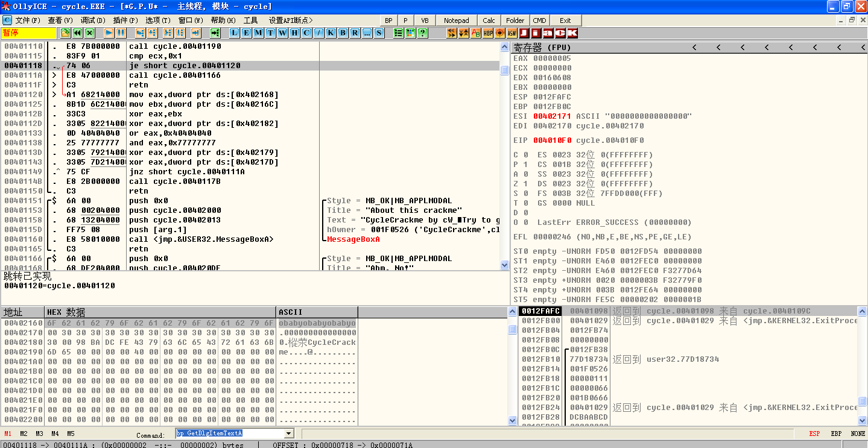Open appearance color grid icon
Screen dimensions: 868x448
(410, 33)
